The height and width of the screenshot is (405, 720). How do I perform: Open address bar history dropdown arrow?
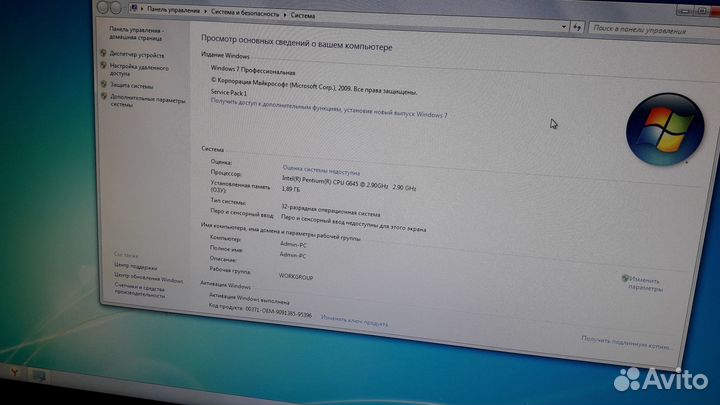(x=564, y=27)
